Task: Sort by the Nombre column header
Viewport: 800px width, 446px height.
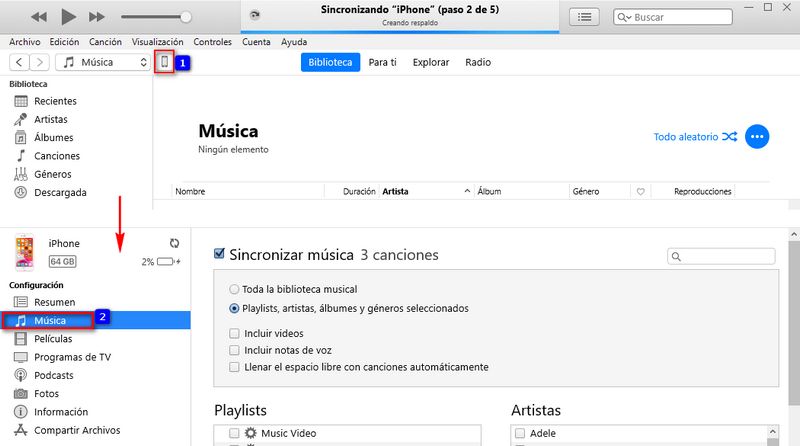Action: 190,191
